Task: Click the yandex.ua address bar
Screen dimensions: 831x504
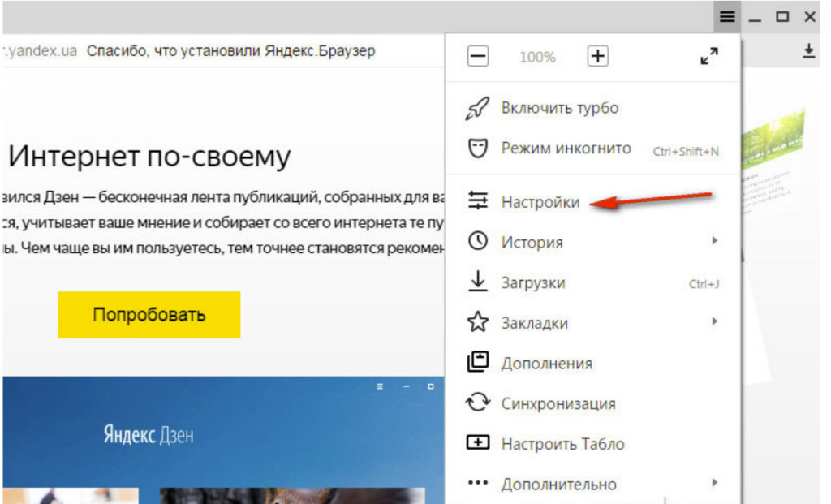Action: [40, 51]
